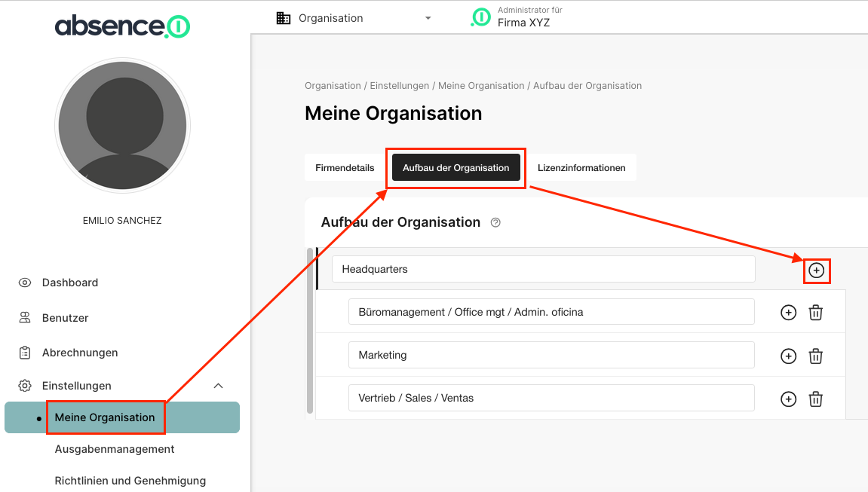Click the organisation list vertical scrollbar

coord(310,332)
